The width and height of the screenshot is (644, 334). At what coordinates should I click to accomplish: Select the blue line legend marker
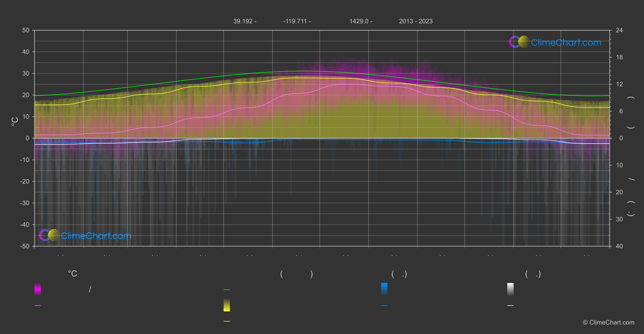click(384, 306)
